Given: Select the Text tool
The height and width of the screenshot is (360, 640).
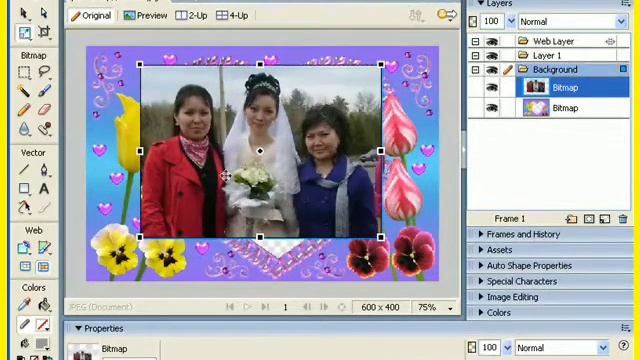Looking at the screenshot, I should click(x=44, y=188).
